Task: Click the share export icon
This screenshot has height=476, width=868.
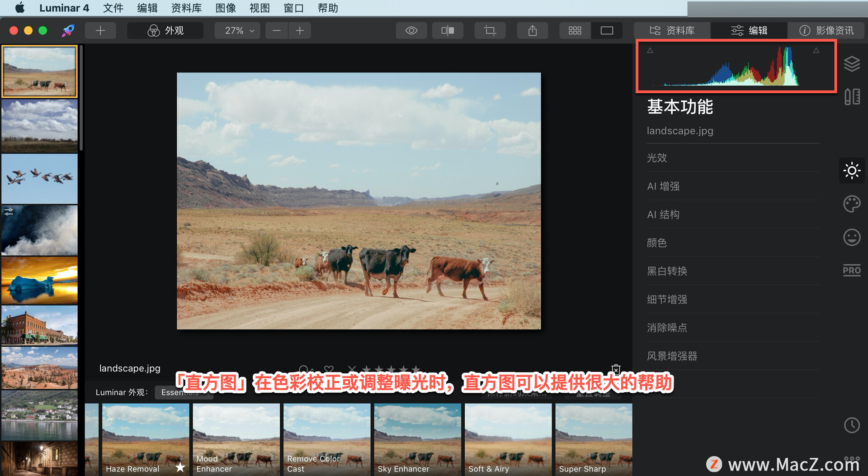Action: click(x=533, y=30)
